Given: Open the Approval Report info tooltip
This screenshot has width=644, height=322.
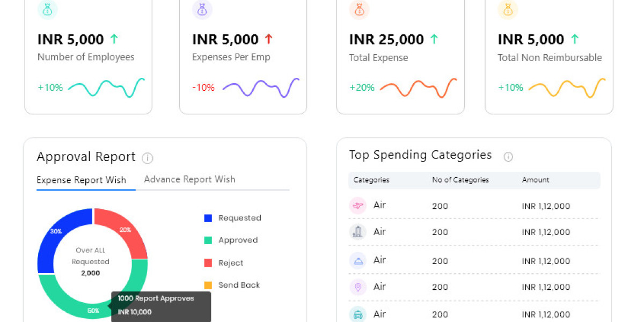Looking at the screenshot, I should (x=147, y=158).
